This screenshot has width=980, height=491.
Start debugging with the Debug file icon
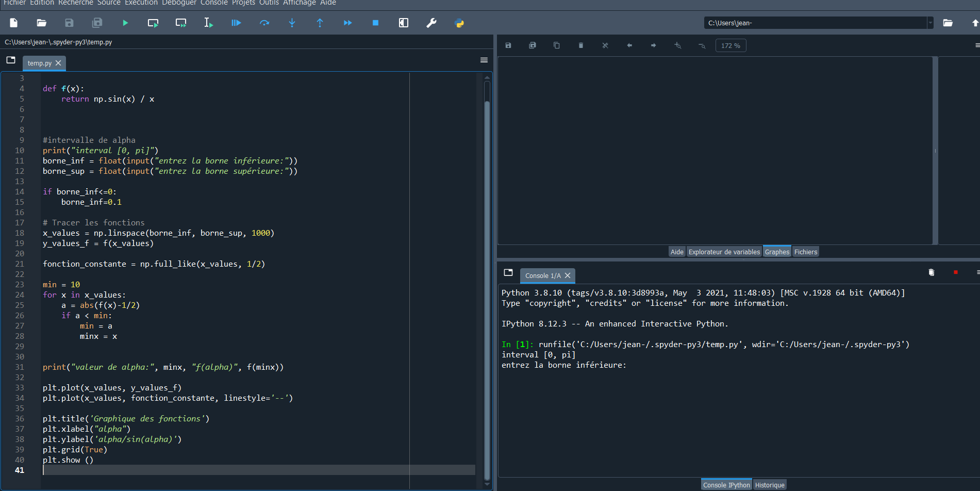pos(236,23)
